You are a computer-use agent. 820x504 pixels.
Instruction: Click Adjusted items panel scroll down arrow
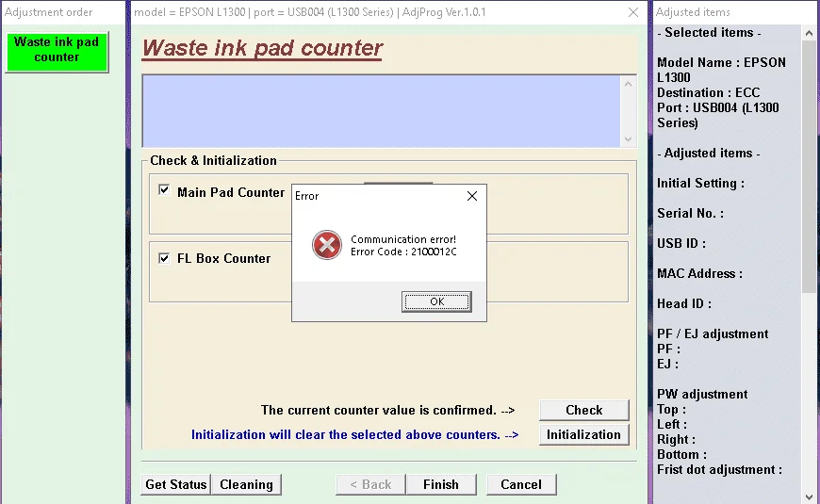[x=809, y=496]
